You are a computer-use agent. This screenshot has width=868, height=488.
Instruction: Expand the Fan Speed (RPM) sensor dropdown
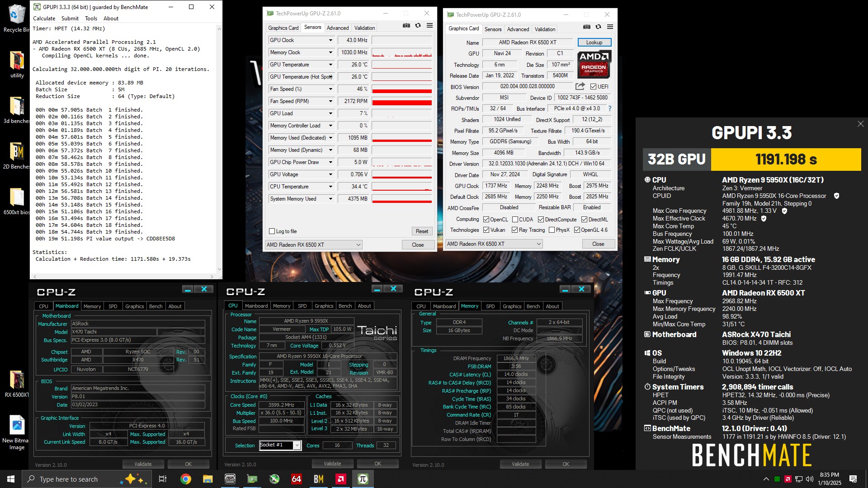pos(330,101)
